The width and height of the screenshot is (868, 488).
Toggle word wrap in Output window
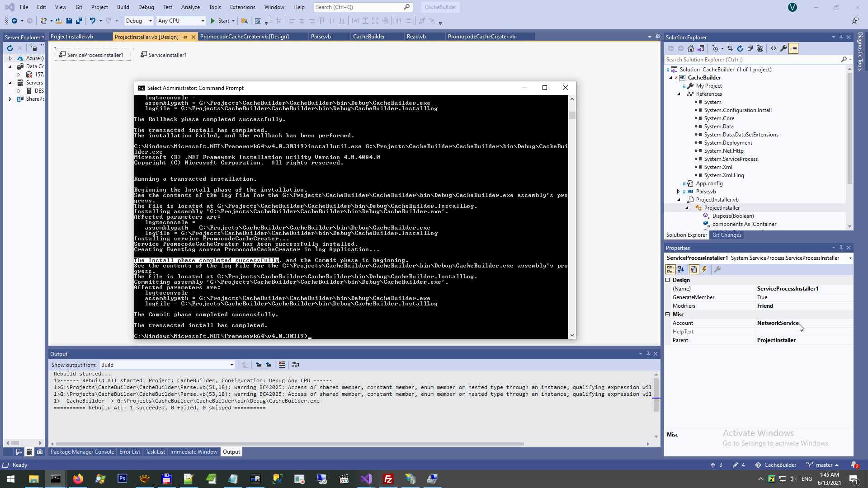point(296,365)
